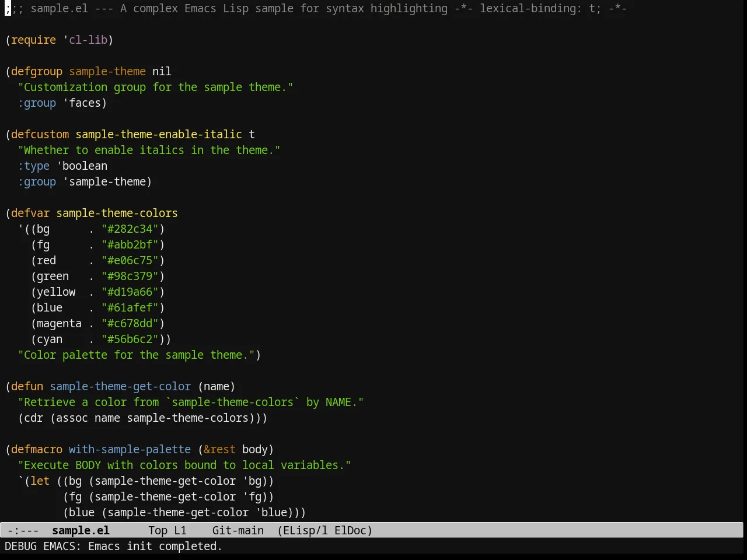
Task: Click the string "Color palette for the sample theme."
Action: tap(136, 355)
